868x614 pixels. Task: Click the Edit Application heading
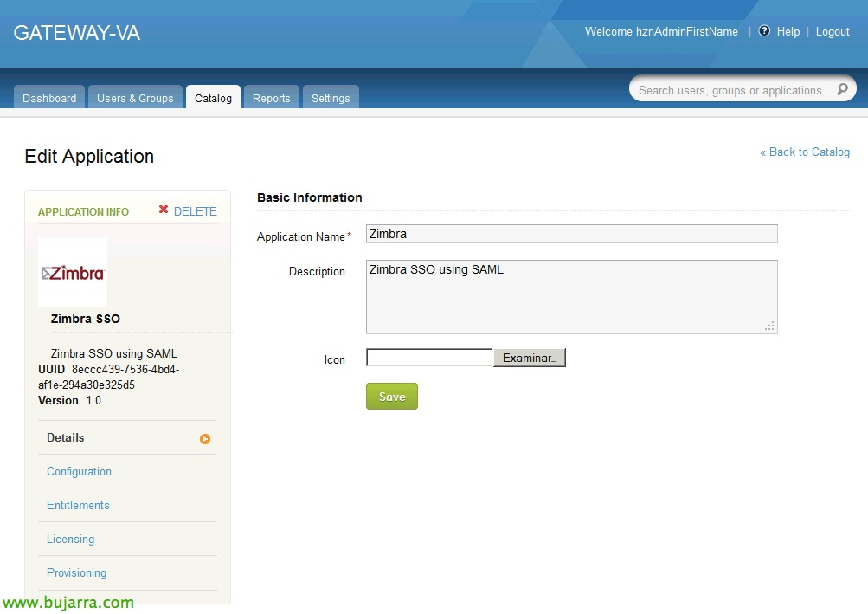(89, 156)
